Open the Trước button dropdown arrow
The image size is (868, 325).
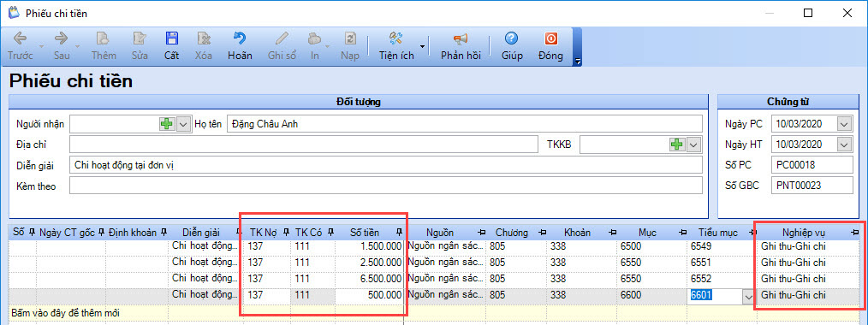42,46
